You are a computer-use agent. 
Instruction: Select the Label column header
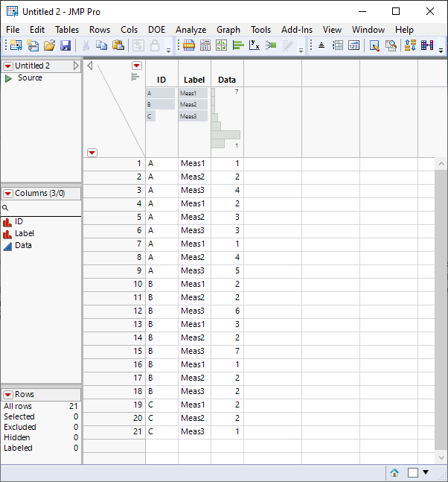(x=194, y=80)
